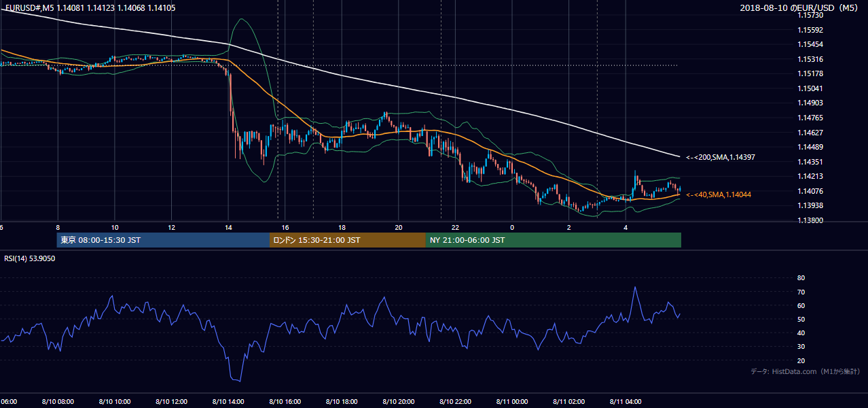Click price axis label 1.13800
The image size is (868, 408).
[x=810, y=220]
